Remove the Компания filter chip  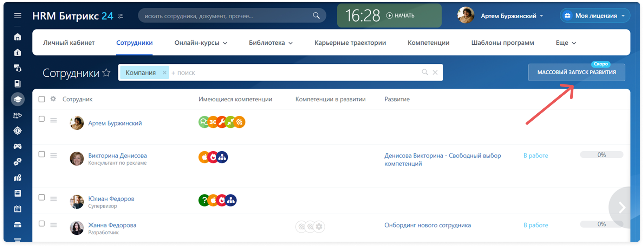tap(164, 72)
